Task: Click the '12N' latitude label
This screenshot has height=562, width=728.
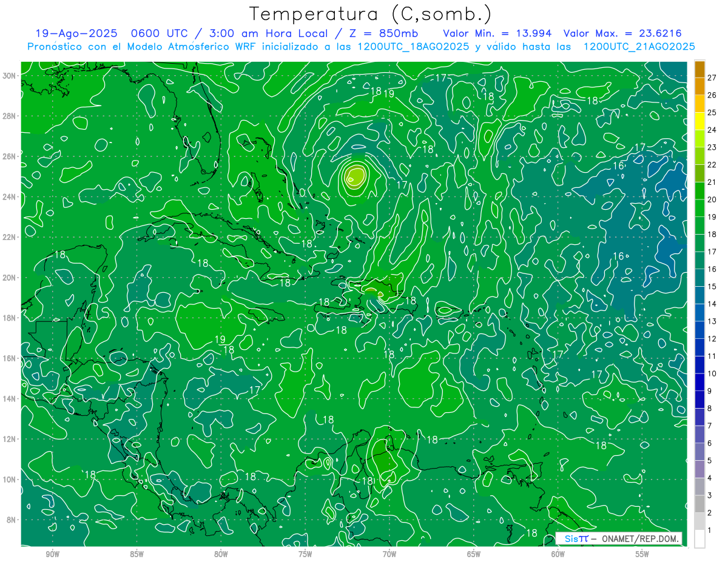Action: coord(10,439)
